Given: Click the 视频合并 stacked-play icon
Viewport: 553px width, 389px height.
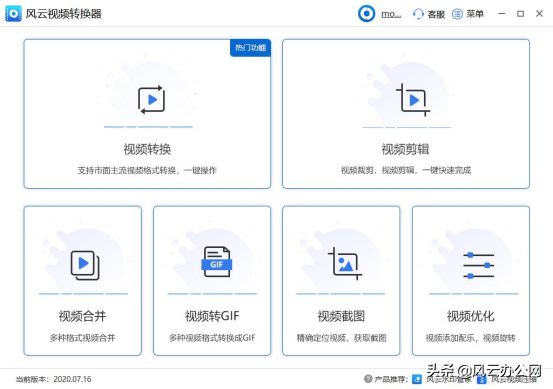Looking at the screenshot, I should pos(85,265).
